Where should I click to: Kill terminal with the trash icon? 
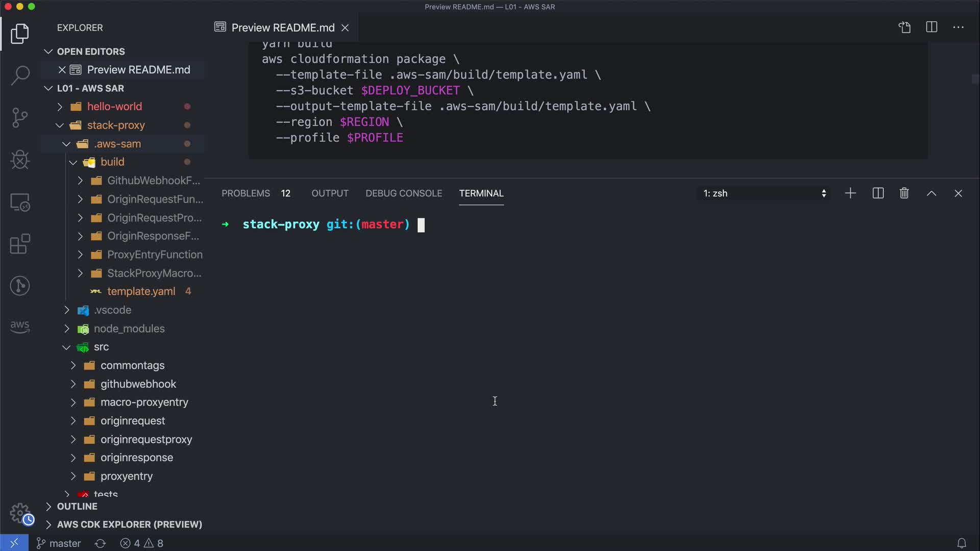904,193
